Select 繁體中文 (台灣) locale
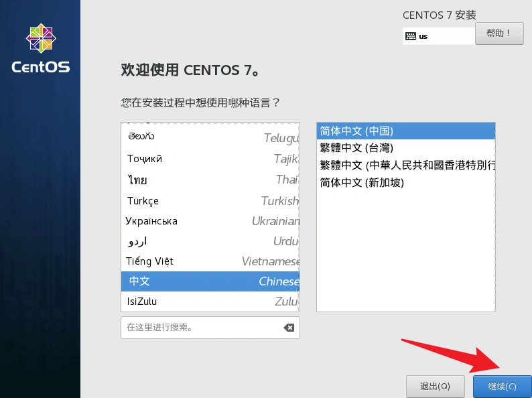Image resolution: width=532 pixels, height=398 pixels. (405, 147)
